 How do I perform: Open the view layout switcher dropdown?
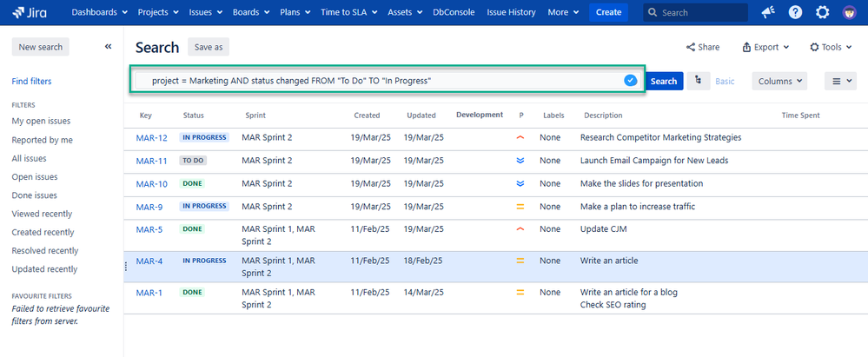(840, 81)
